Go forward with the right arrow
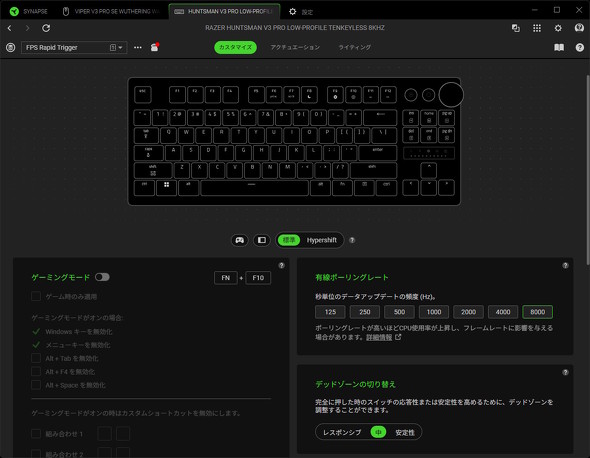This screenshot has width=590, height=458. pyautogui.click(x=27, y=28)
